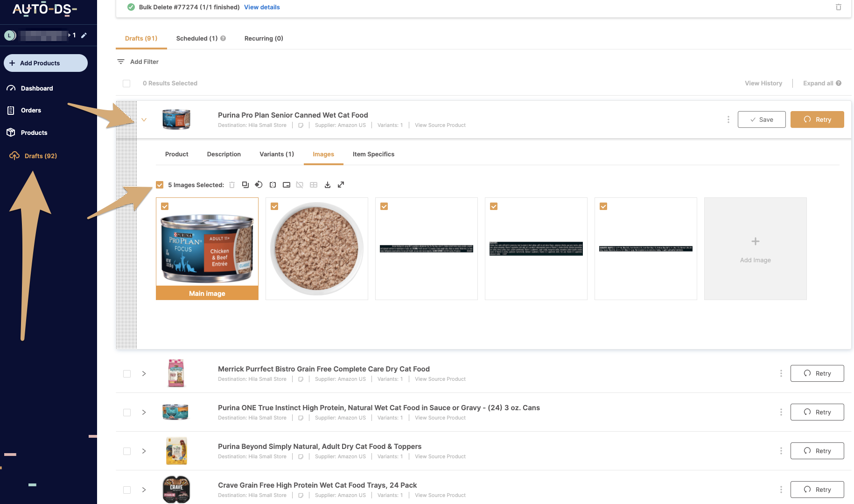The height and width of the screenshot is (504, 854).
Task: Open the Item Specifics tab
Action: 373,154
